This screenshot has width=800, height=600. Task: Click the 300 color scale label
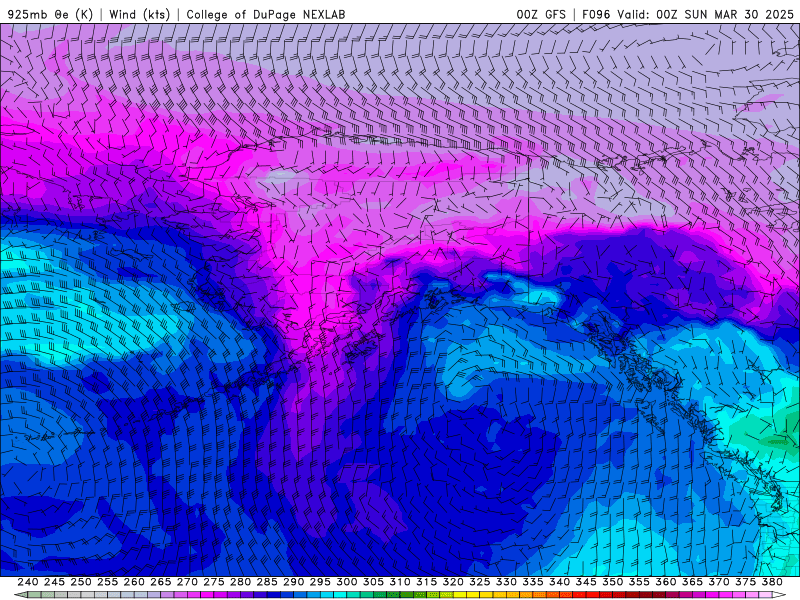click(x=346, y=582)
